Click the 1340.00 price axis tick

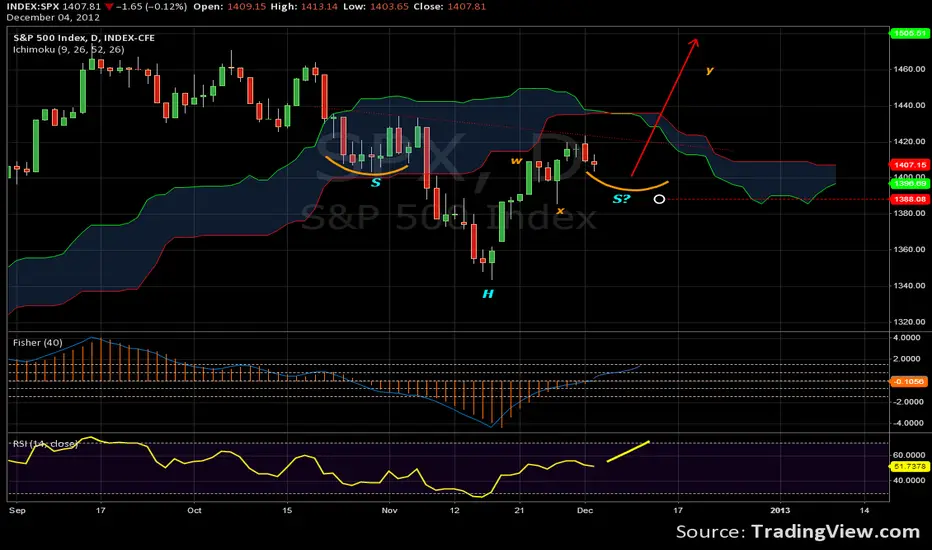point(909,285)
